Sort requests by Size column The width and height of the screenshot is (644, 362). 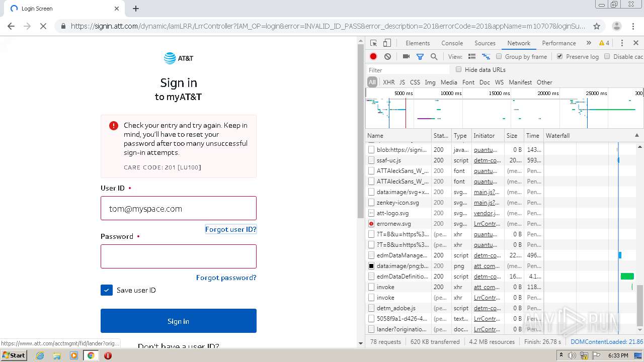coord(514,136)
